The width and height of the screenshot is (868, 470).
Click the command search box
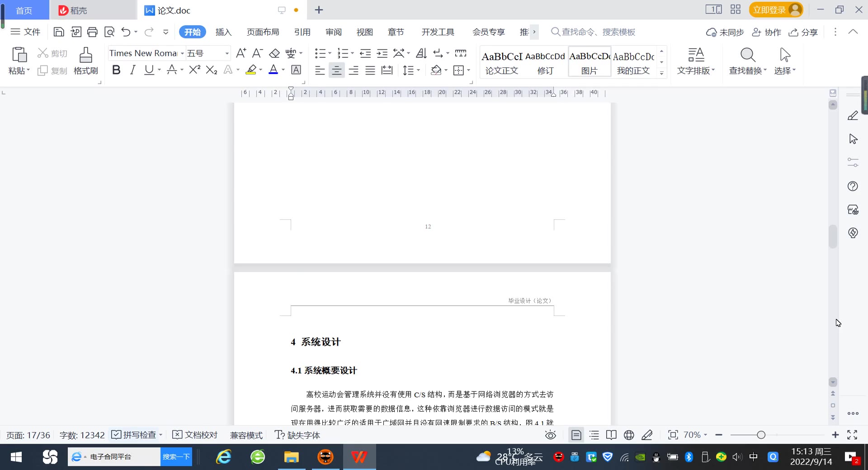click(x=593, y=32)
